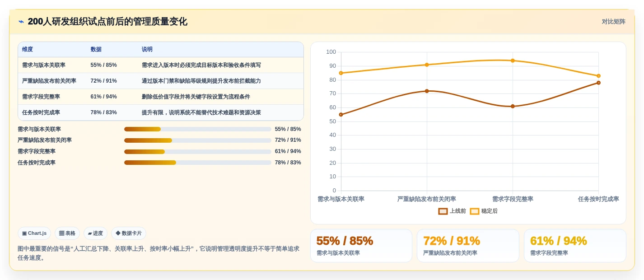
Task: Click the summary paragraph starting 图中最重要的信号
Action: point(159,253)
